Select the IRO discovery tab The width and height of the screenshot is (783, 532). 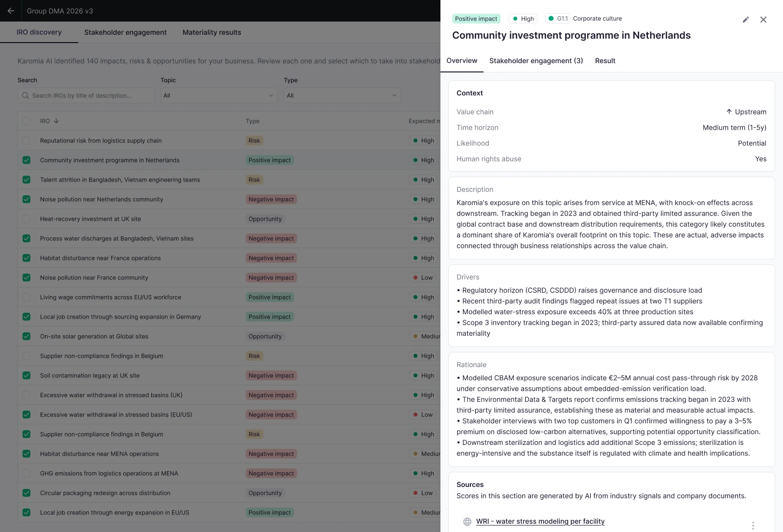pyautogui.click(x=39, y=32)
